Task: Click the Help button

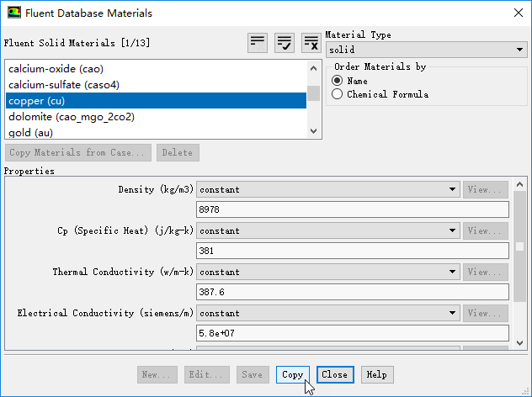Action: click(376, 375)
